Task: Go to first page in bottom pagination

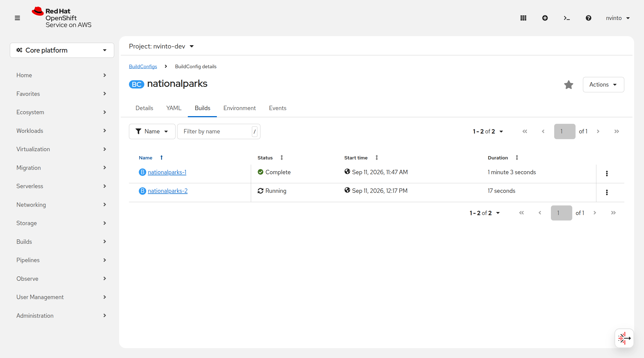Action: tap(521, 213)
